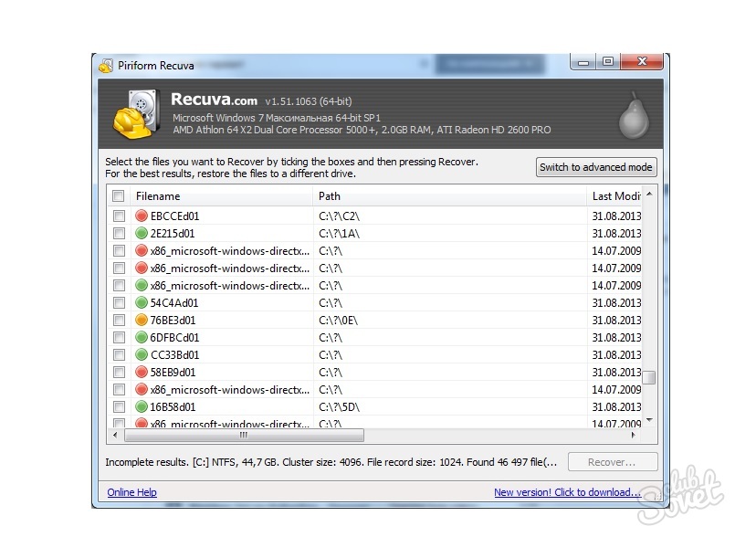This screenshot has width=756, height=558.
Task: Toggle the select-all checkbox in header
Action: [x=119, y=196]
